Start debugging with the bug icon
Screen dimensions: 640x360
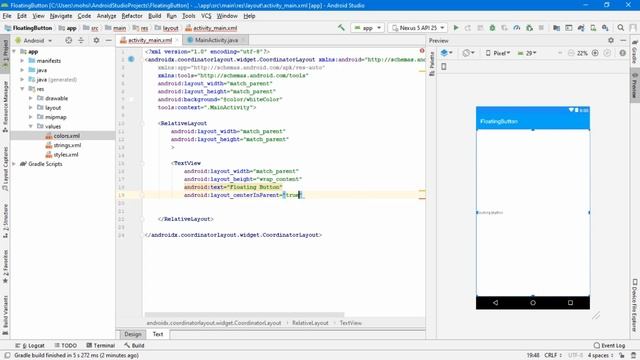(492, 28)
